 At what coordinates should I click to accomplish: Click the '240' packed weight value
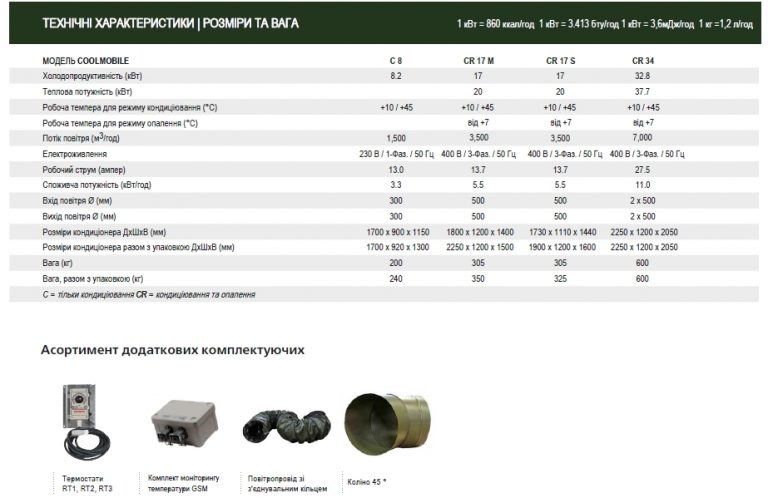click(396, 279)
